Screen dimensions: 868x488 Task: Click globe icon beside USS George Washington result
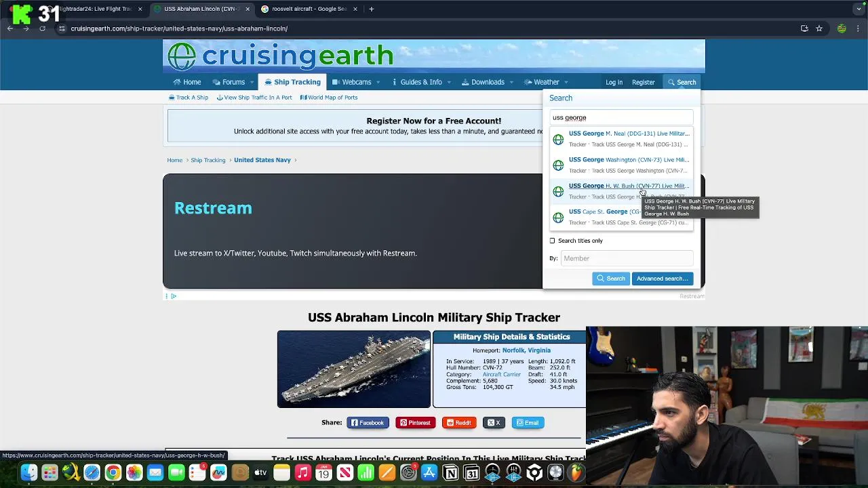pos(558,165)
